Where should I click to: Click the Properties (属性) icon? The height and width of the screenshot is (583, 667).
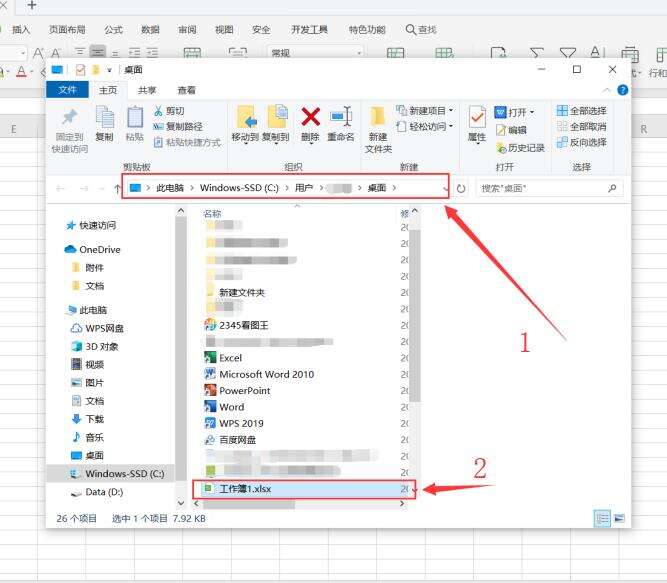click(477, 118)
